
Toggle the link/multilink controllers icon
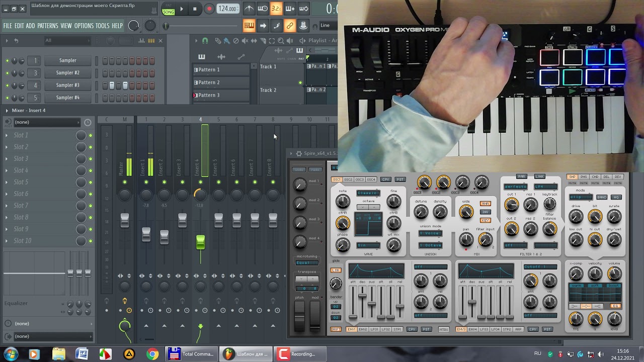(x=290, y=25)
